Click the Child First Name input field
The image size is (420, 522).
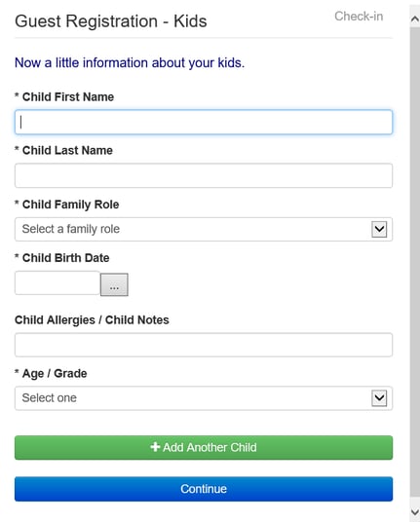(x=204, y=122)
